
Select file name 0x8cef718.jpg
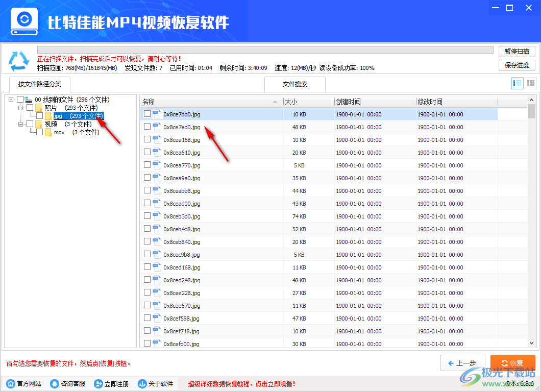click(x=182, y=331)
